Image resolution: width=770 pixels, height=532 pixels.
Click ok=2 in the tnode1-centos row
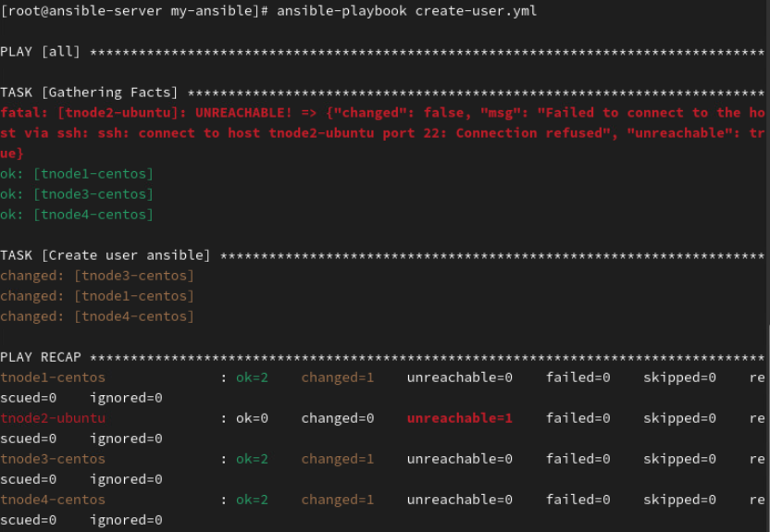tap(252, 377)
